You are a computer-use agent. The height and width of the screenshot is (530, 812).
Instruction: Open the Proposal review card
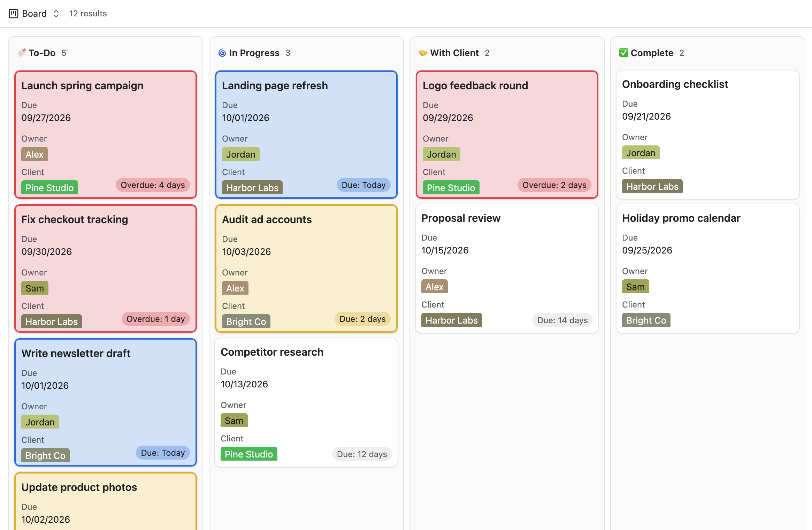(x=507, y=268)
